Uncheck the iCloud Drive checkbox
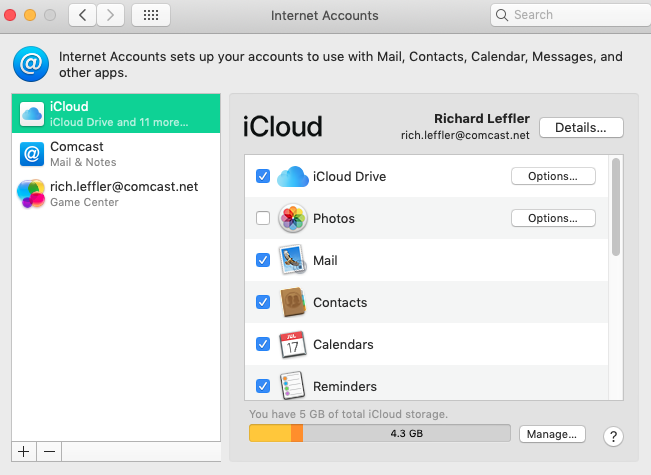Viewport: 651px width, 475px height. 263,177
